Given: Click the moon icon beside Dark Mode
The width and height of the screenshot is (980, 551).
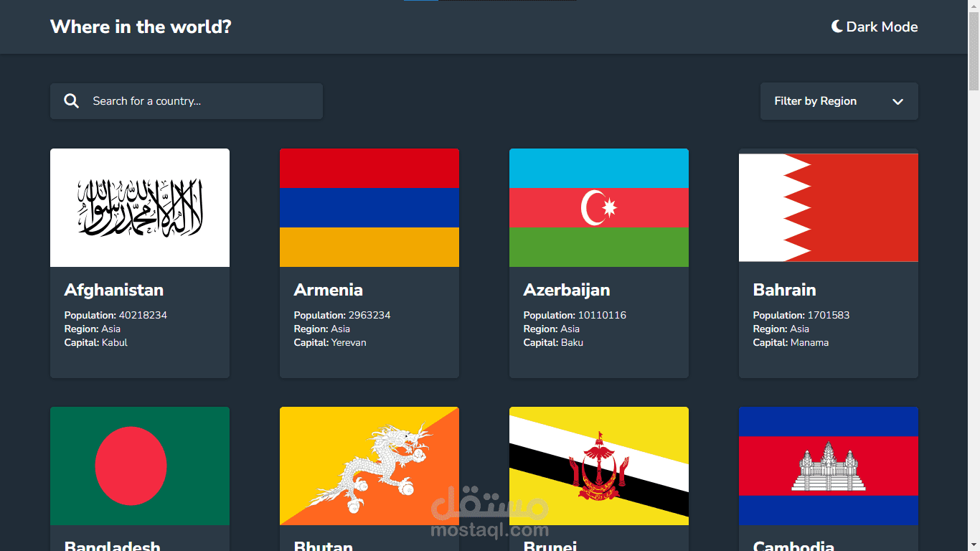Looking at the screenshot, I should point(837,27).
